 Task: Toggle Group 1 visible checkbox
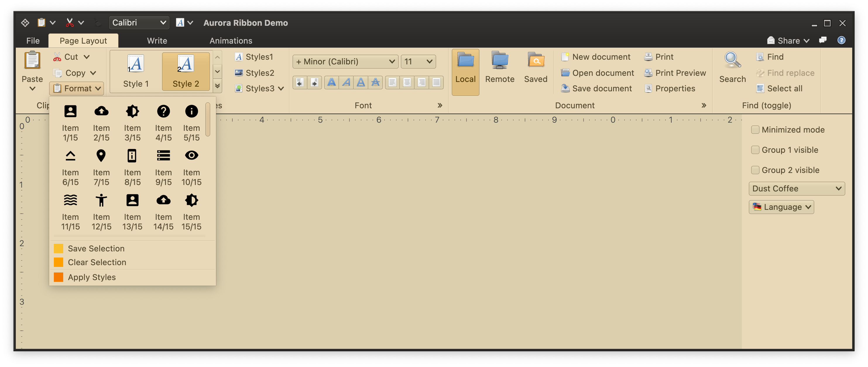(755, 150)
